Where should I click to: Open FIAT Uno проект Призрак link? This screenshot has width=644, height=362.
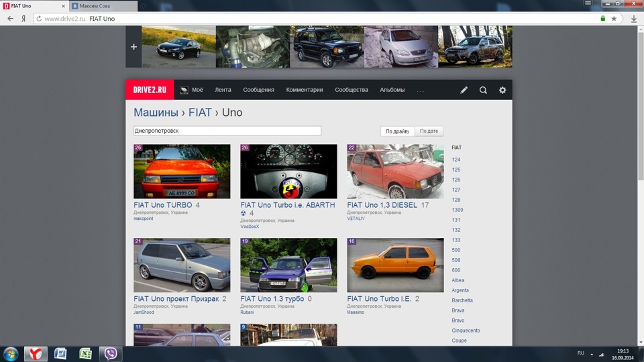coord(176,299)
